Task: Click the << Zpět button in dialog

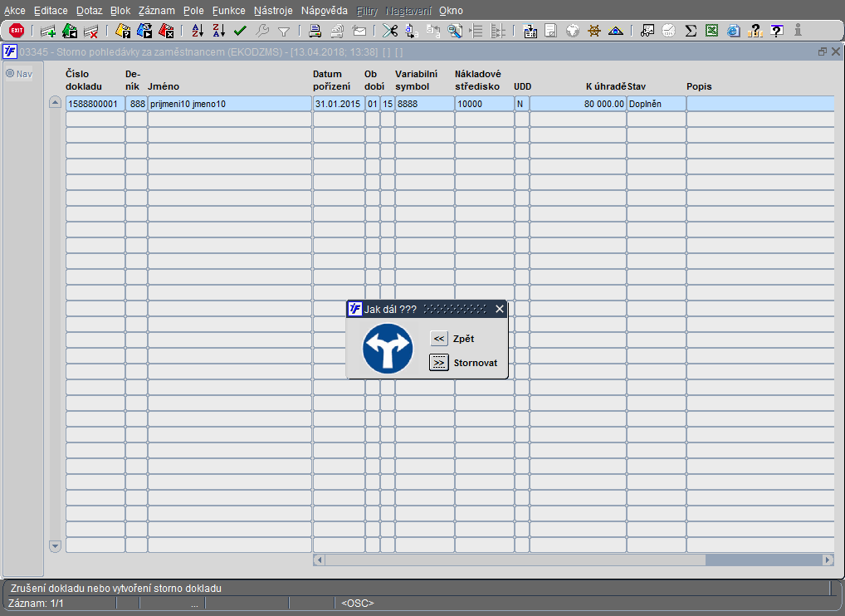Action: tap(439, 339)
